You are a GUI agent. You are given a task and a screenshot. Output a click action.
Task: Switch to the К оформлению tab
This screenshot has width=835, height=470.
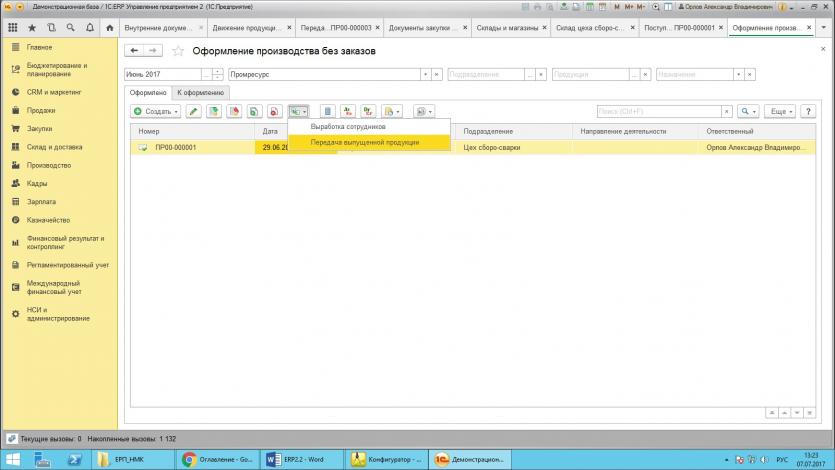(x=201, y=92)
